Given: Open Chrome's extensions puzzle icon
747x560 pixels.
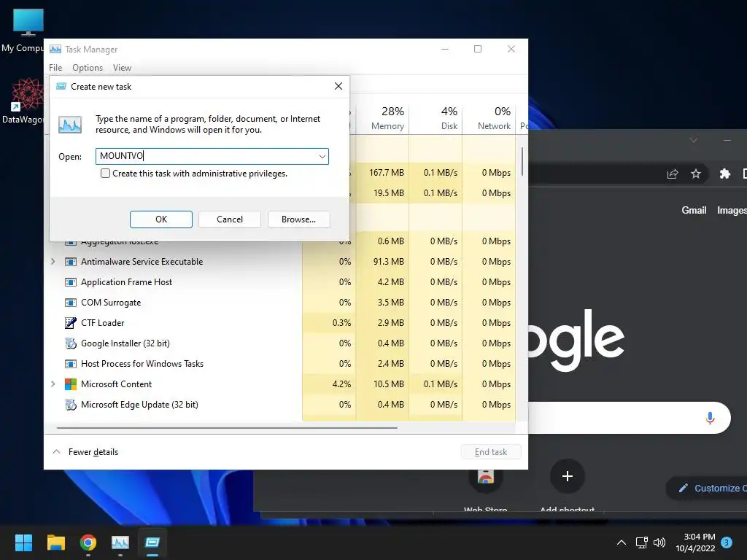Looking at the screenshot, I should pos(724,174).
